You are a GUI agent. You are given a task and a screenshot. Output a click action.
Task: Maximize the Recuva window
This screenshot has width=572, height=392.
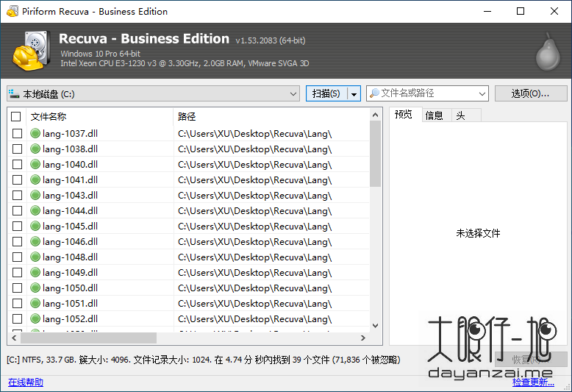click(x=521, y=11)
